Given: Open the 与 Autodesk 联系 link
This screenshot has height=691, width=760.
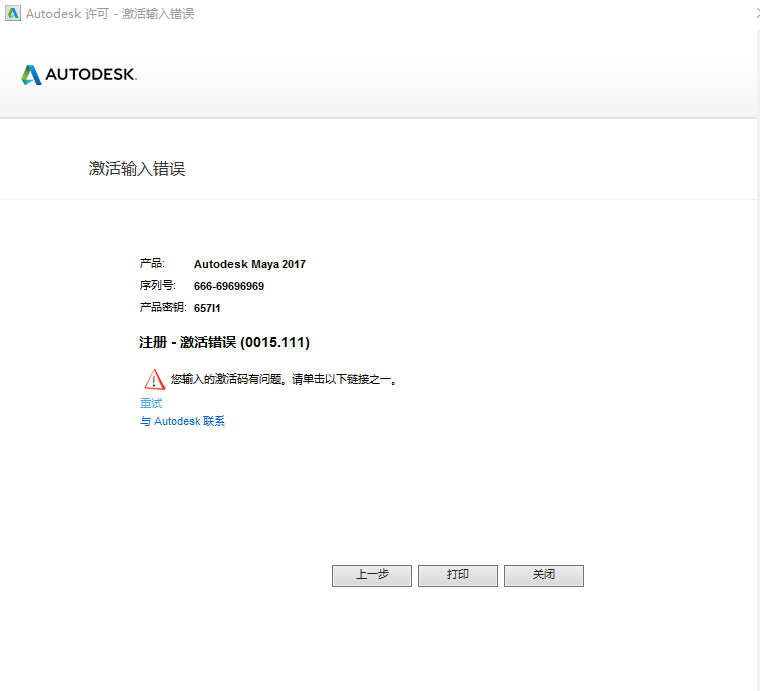Looking at the screenshot, I should pyautogui.click(x=182, y=421).
